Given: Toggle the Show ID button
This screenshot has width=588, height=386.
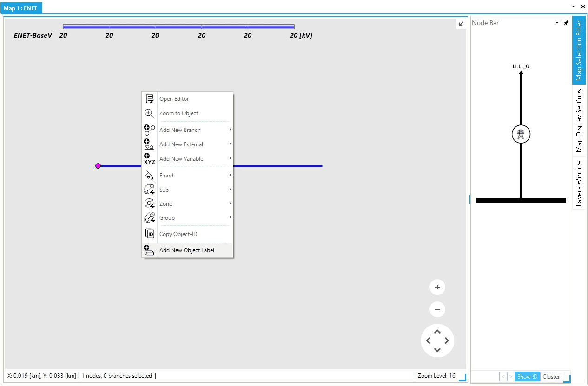Looking at the screenshot, I should pyautogui.click(x=527, y=376).
